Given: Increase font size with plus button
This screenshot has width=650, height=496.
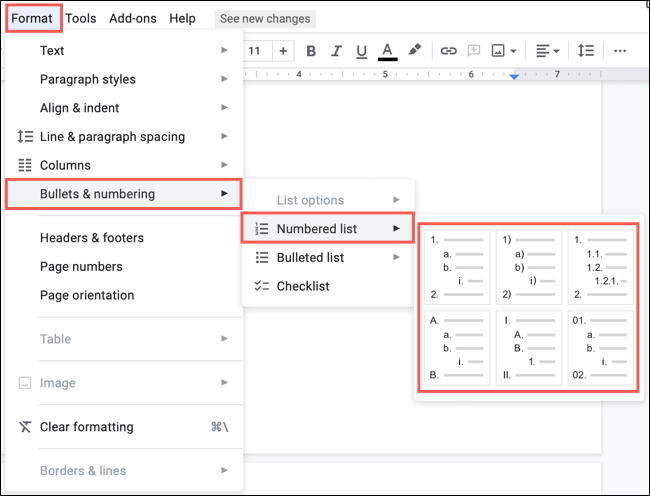Looking at the screenshot, I should 284,51.
